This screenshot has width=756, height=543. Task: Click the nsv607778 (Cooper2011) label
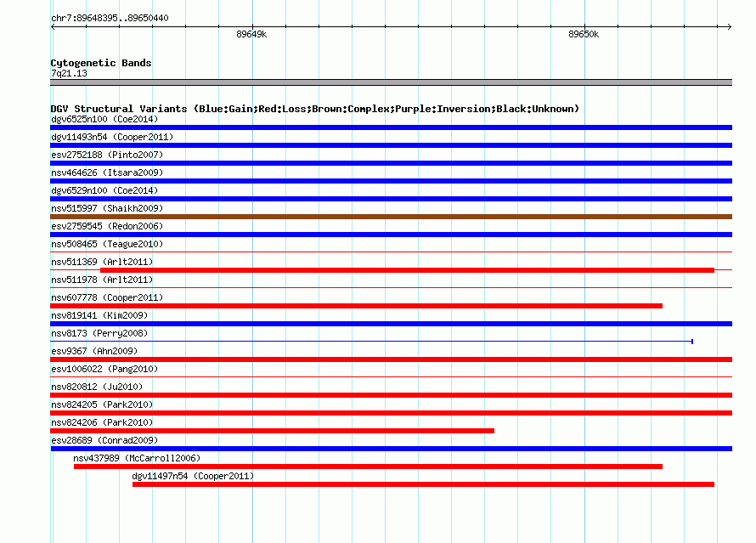tap(107, 297)
